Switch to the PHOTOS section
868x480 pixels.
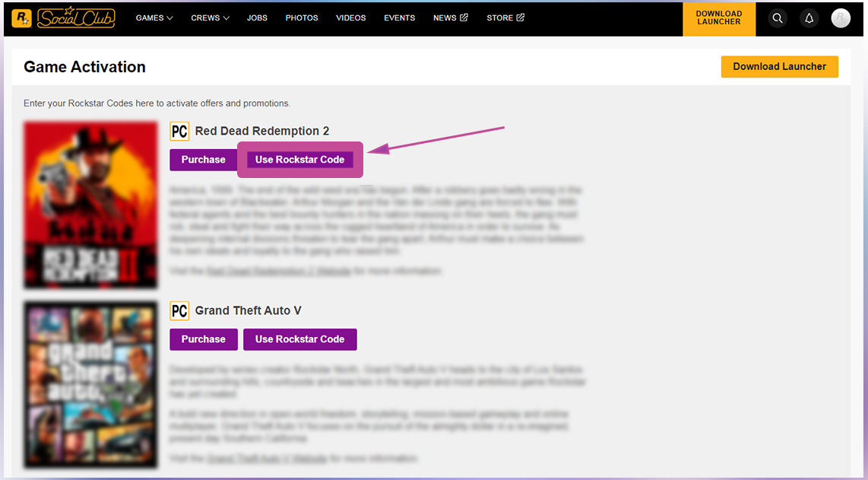coord(302,17)
